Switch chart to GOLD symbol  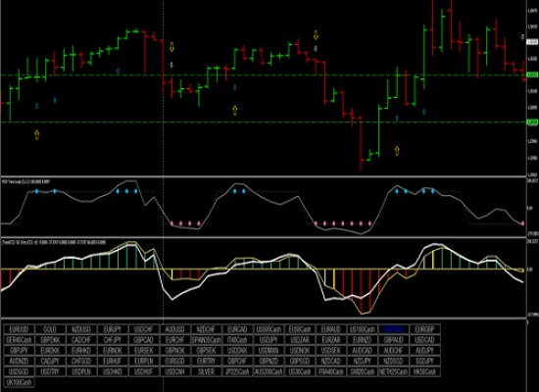tap(50, 329)
